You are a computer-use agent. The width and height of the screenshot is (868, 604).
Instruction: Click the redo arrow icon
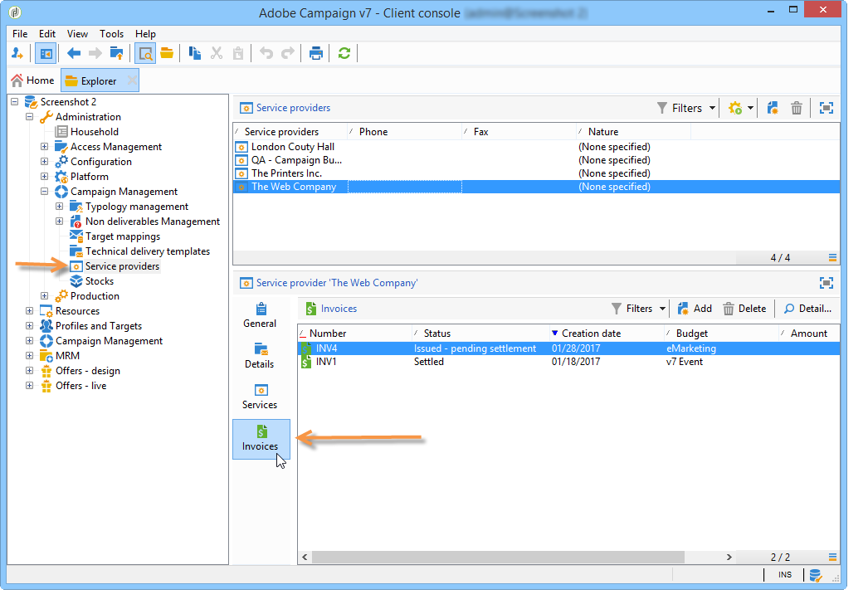click(x=288, y=54)
